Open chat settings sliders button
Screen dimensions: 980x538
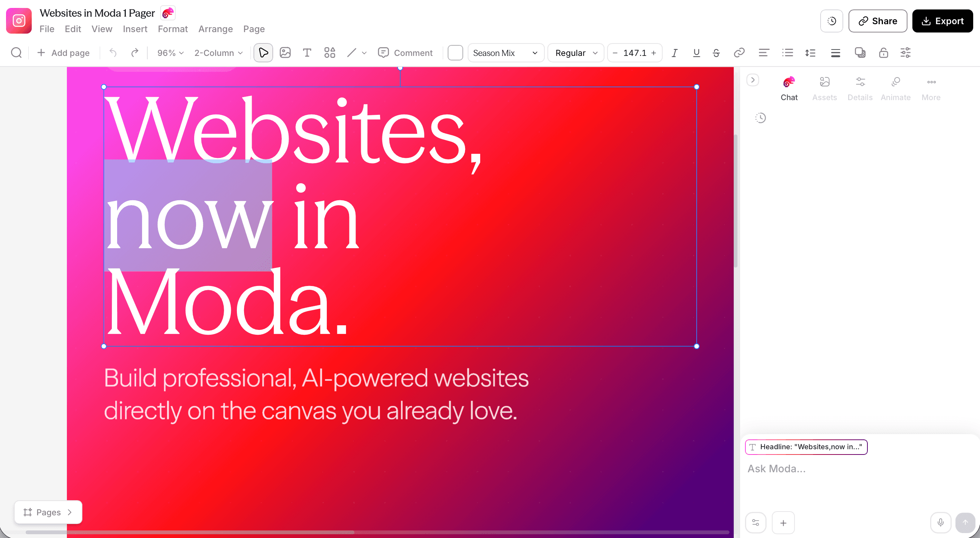pyautogui.click(x=756, y=523)
